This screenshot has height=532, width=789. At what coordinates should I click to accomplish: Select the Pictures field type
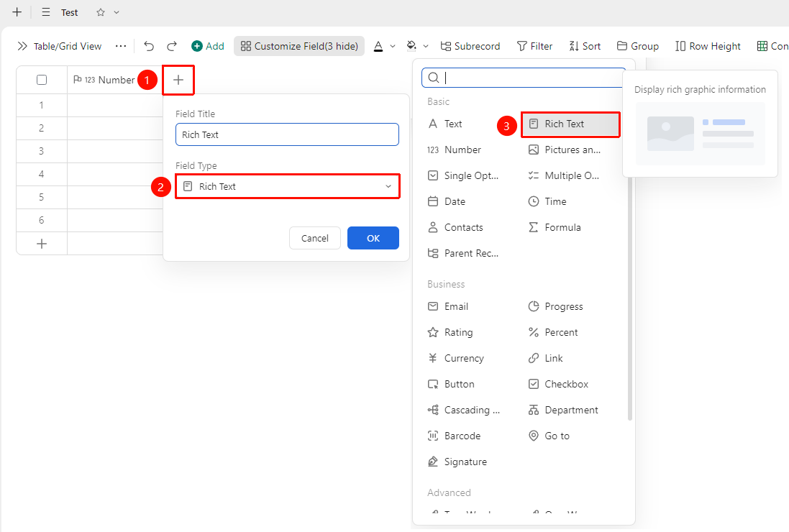[565, 150]
